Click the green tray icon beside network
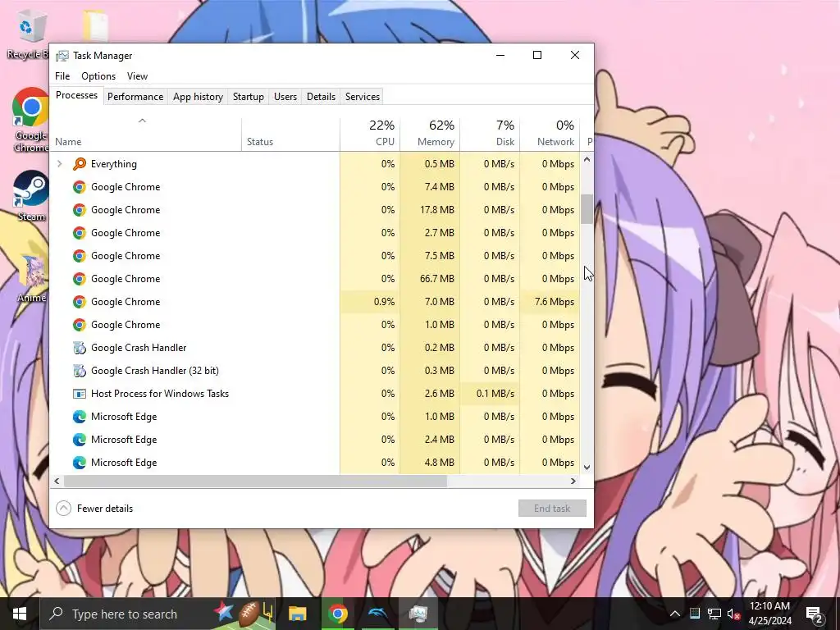This screenshot has width=840, height=630. (x=694, y=614)
